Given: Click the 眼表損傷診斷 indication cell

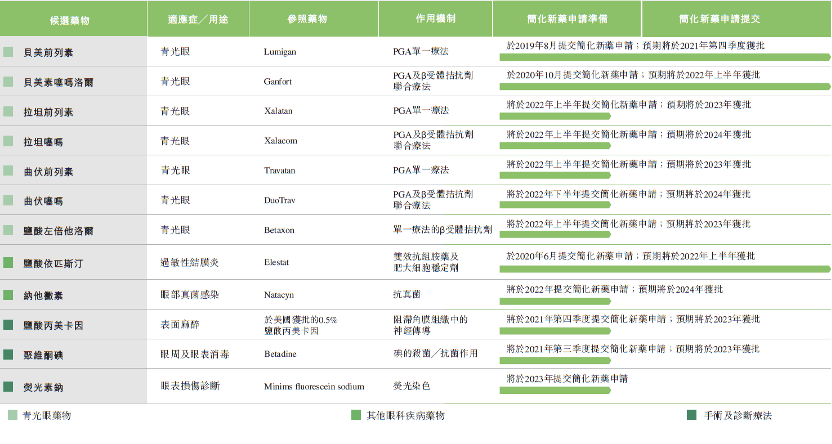Looking at the screenshot, I should (190, 386).
